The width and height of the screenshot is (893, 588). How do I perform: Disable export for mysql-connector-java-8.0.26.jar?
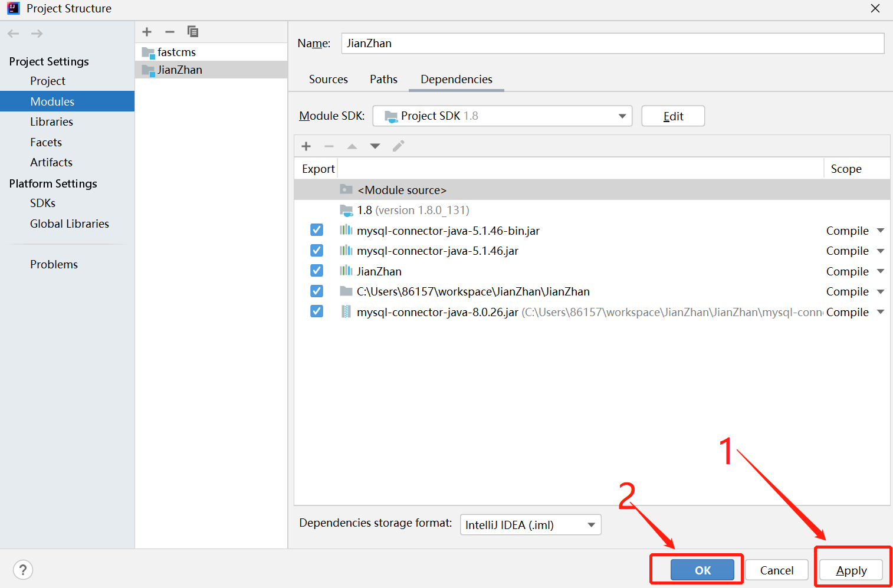[x=317, y=311]
